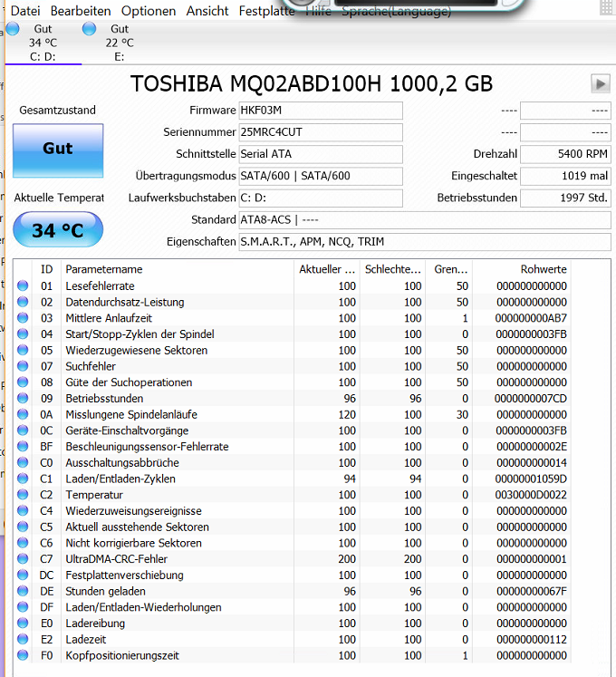Open the Festplatte menu
The image size is (616, 677).
click(x=266, y=11)
